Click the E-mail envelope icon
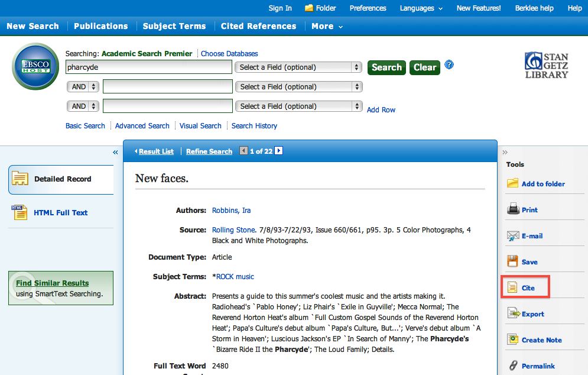This screenshot has width=588, height=375. pos(513,236)
